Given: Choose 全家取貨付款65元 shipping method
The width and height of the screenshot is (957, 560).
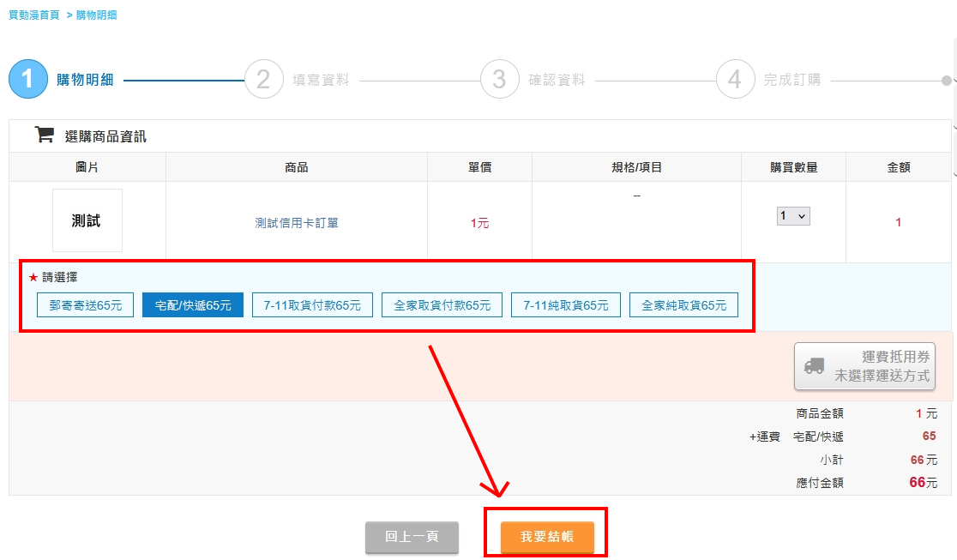Looking at the screenshot, I should click(442, 305).
